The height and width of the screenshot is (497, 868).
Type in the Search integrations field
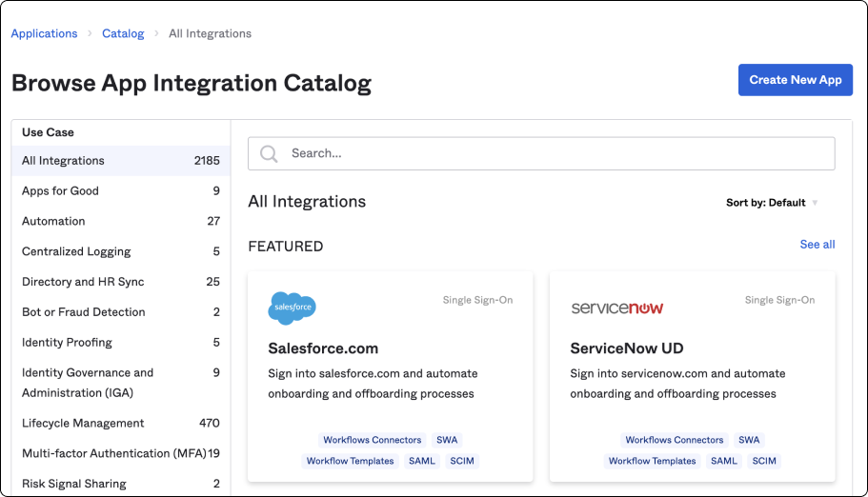tap(553, 153)
